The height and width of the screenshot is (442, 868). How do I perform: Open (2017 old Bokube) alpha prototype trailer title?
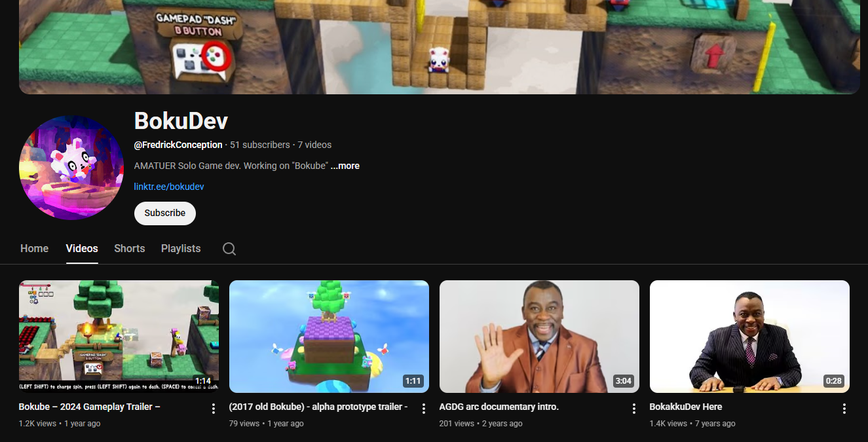318,407
